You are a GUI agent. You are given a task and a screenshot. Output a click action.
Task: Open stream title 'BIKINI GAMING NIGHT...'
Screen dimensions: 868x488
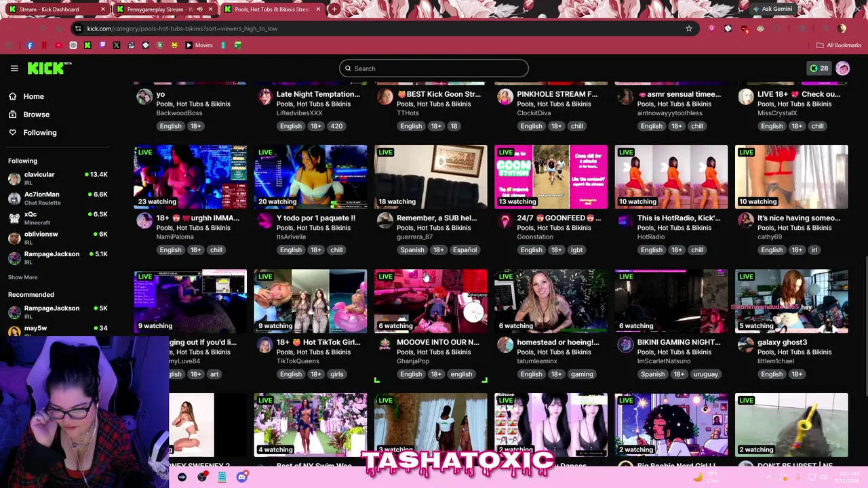tap(678, 342)
